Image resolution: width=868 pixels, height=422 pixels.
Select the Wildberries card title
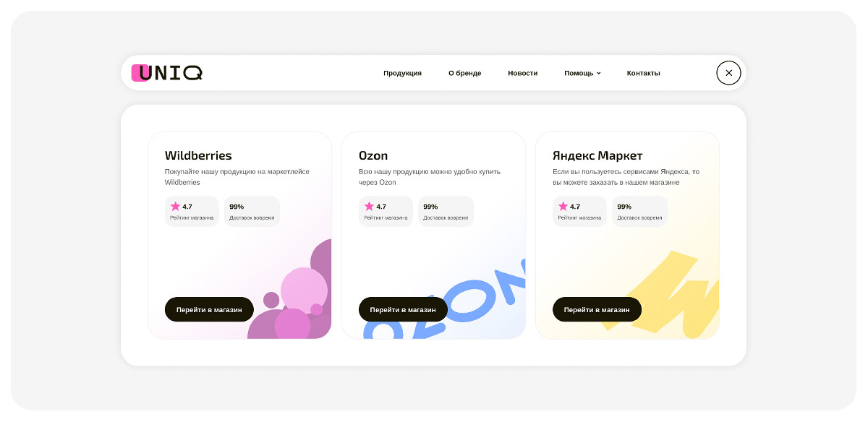[198, 155]
